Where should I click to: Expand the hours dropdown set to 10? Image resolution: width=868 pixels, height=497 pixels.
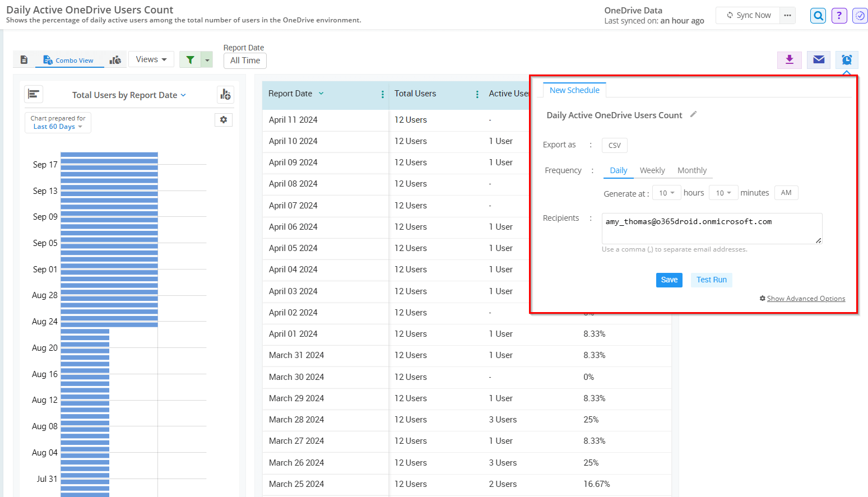tap(666, 192)
